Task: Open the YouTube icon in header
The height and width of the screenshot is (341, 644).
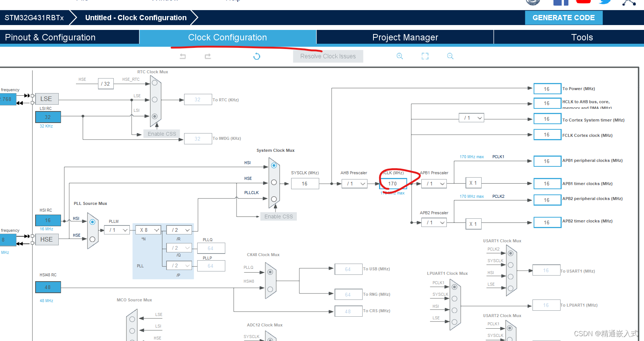Action: [583, 1]
